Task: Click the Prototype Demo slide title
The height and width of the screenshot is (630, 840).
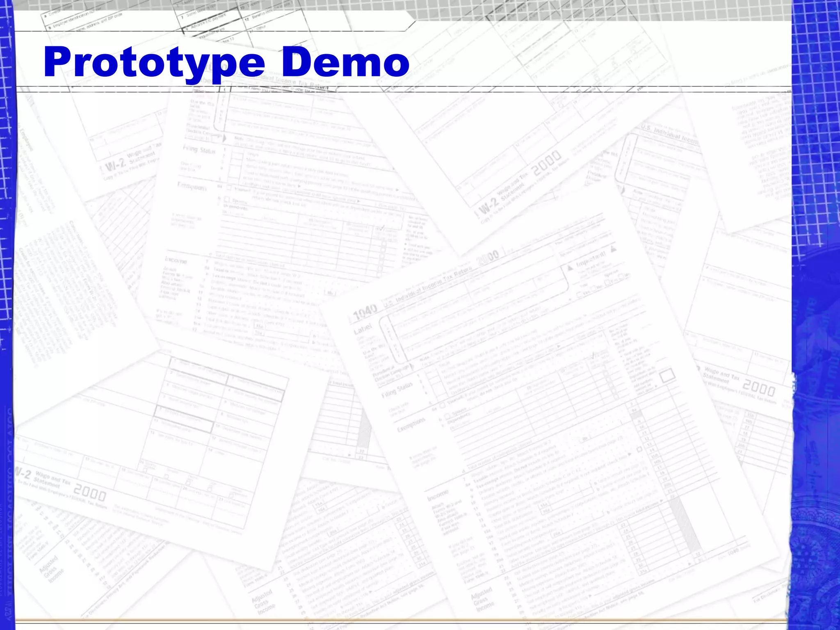Action: (x=226, y=62)
